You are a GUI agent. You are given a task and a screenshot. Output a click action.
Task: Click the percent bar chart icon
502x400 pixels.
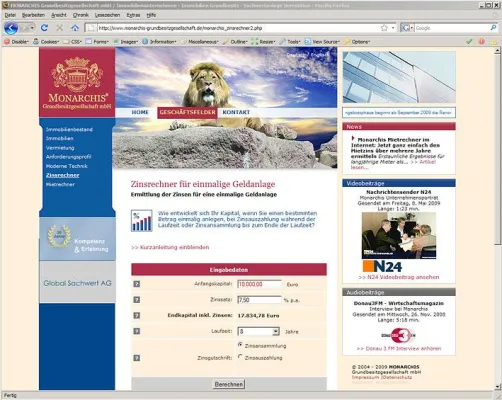[142, 220]
